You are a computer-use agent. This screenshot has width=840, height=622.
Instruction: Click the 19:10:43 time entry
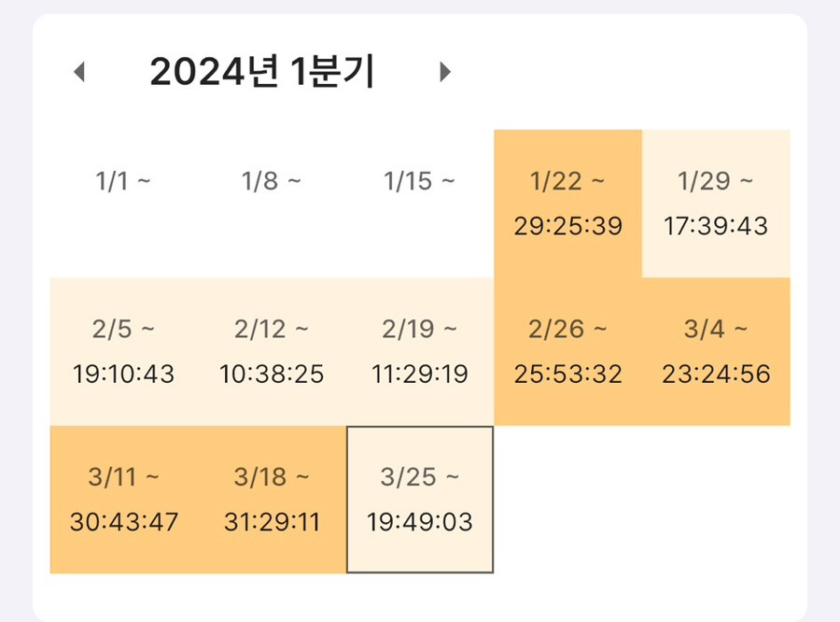click(123, 375)
